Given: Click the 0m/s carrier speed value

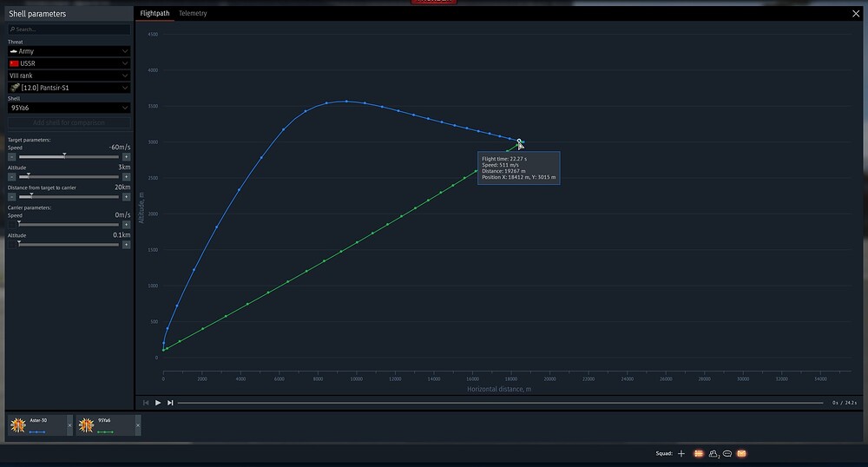Looking at the screenshot, I should point(123,214).
